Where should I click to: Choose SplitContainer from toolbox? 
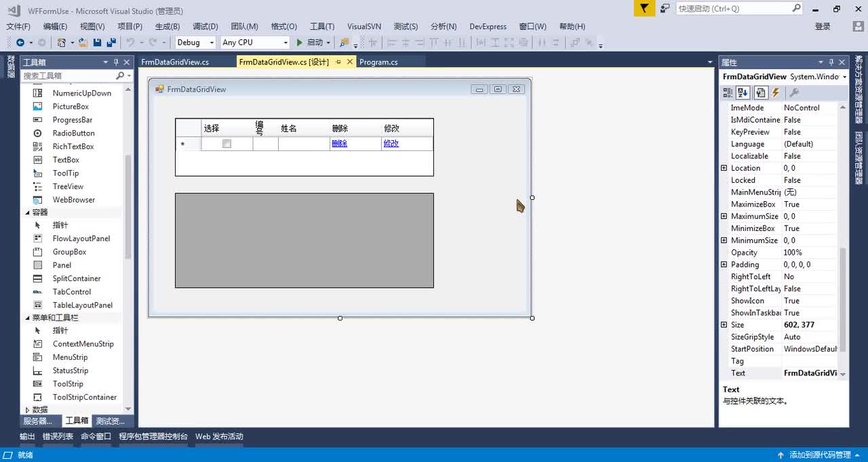pos(77,278)
